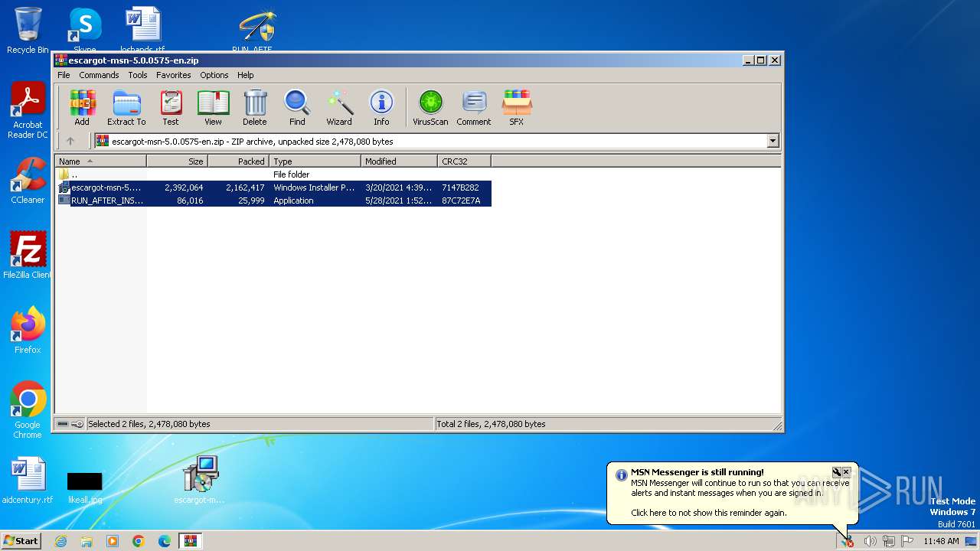Select the parent folder '..' row
Screen dimensions: 980x551
click(x=274, y=174)
